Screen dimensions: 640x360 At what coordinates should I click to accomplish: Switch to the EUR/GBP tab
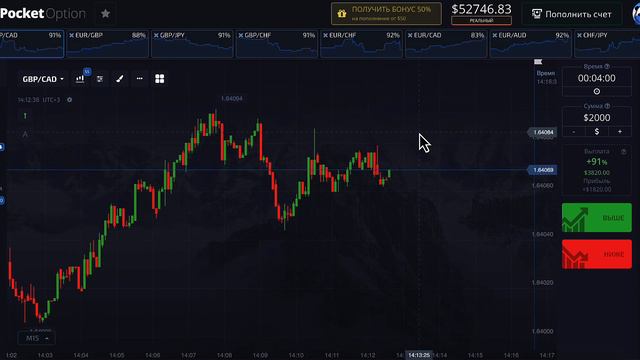point(107,43)
